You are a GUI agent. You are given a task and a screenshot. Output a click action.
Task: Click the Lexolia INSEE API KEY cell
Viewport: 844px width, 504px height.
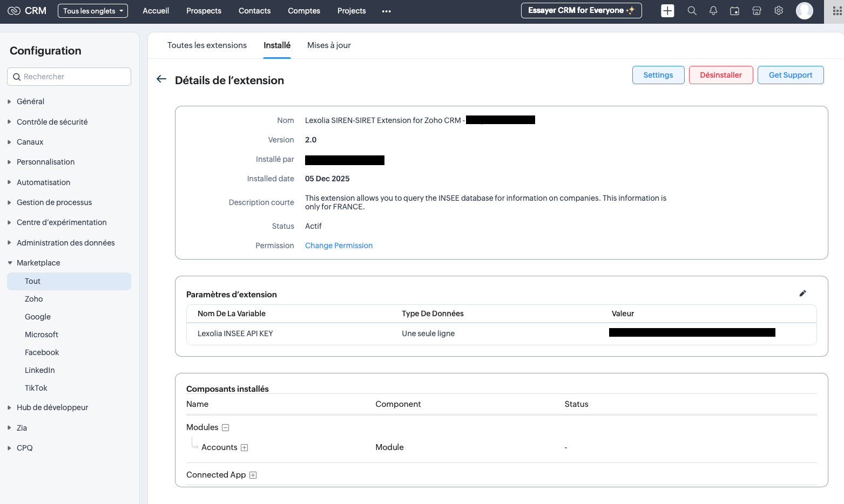click(x=235, y=333)
